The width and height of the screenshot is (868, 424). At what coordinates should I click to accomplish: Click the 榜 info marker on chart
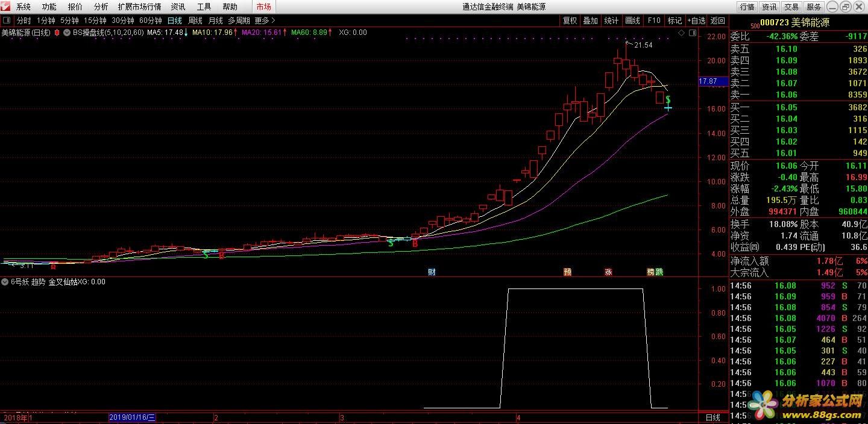tap(651, 272)
